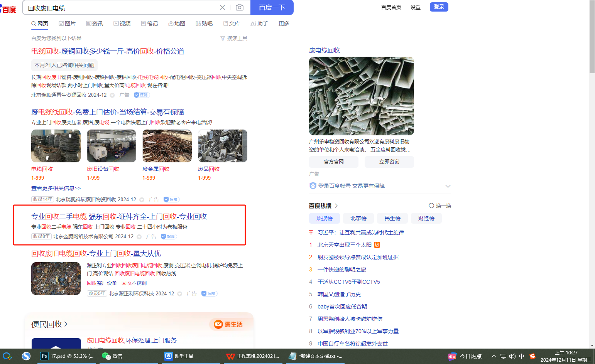595x364 pixels.
Task: Select the 北京榜 hot list tab
Action: (358, 218)
